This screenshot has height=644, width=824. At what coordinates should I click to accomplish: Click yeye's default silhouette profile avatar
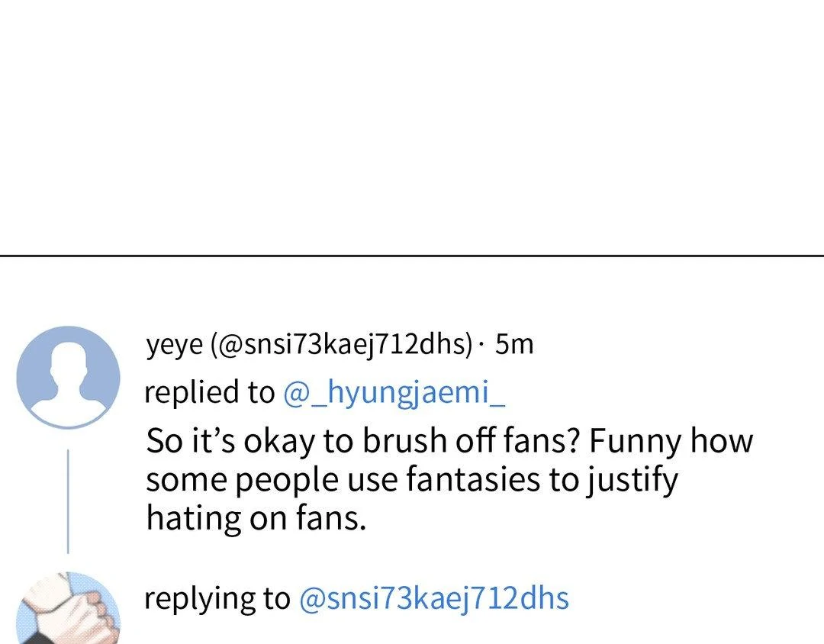tap(68, 377)
